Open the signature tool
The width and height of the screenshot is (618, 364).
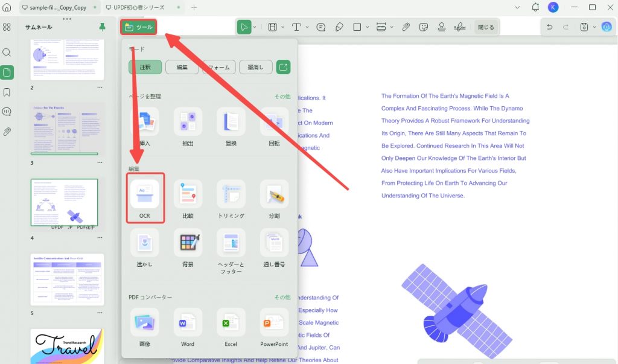tap(459, 27)
